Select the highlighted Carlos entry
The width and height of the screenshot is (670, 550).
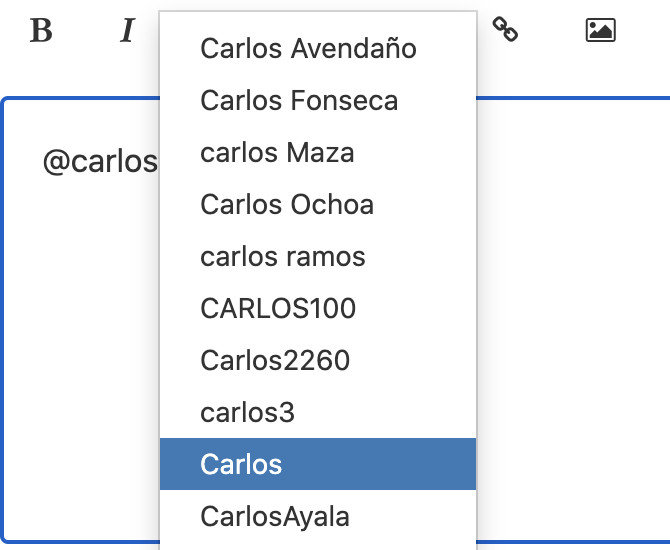[318, 464]
